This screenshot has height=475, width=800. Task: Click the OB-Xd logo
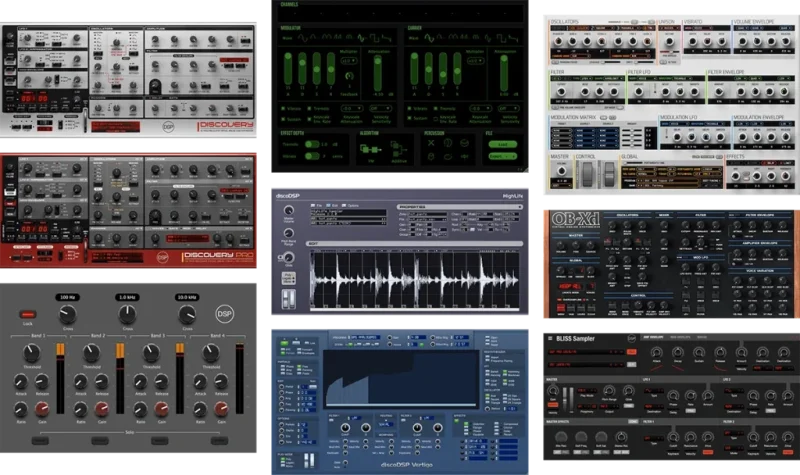click(576, 220)
